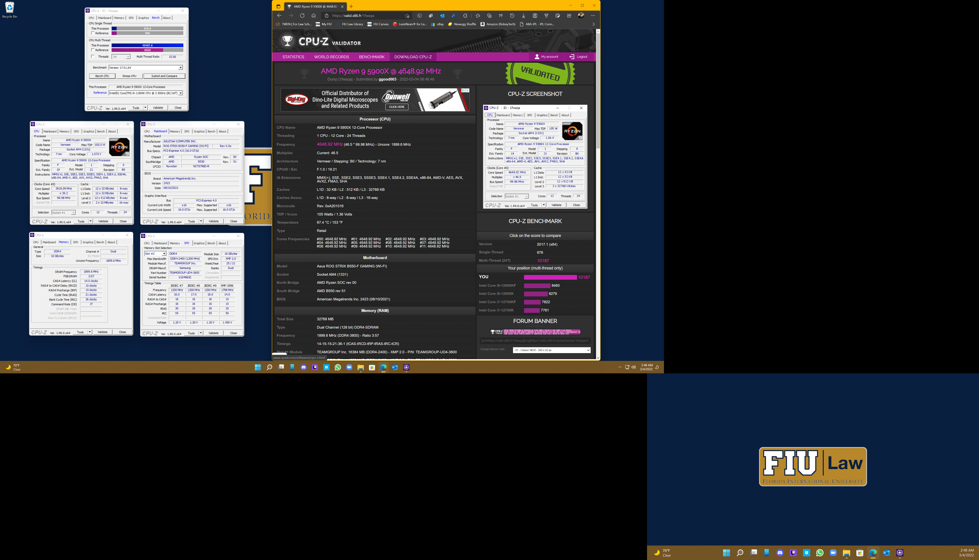Click the browser address bar
This screenshot has height=560, width=979.
366,16
